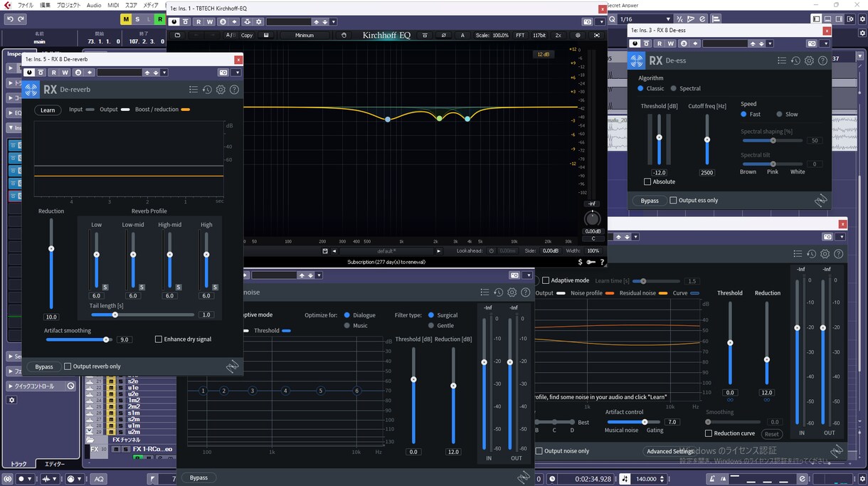This screenshot has width=868, height=486.
Task: Open Kirchhoff EQ preset folder icon
Action: (177, 35)
